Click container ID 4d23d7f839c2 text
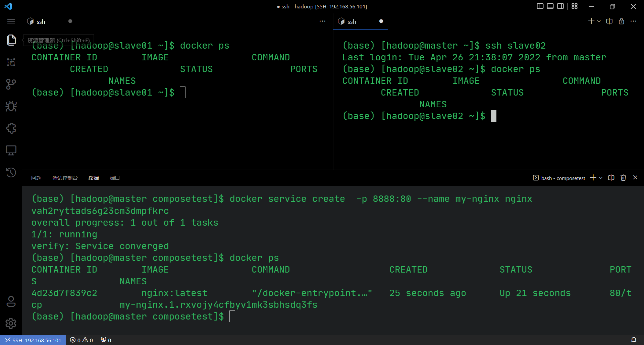The image size is (644, 345). 64,293
